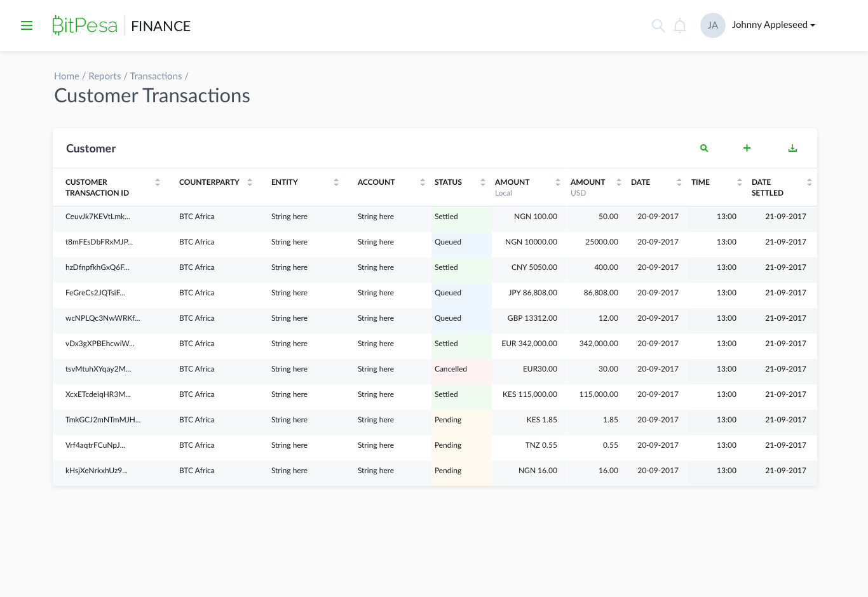The image size is (868, 597).
Task: Select transaction ID CeuvJk7KEVtLmk...
Action: coord(98,217)
